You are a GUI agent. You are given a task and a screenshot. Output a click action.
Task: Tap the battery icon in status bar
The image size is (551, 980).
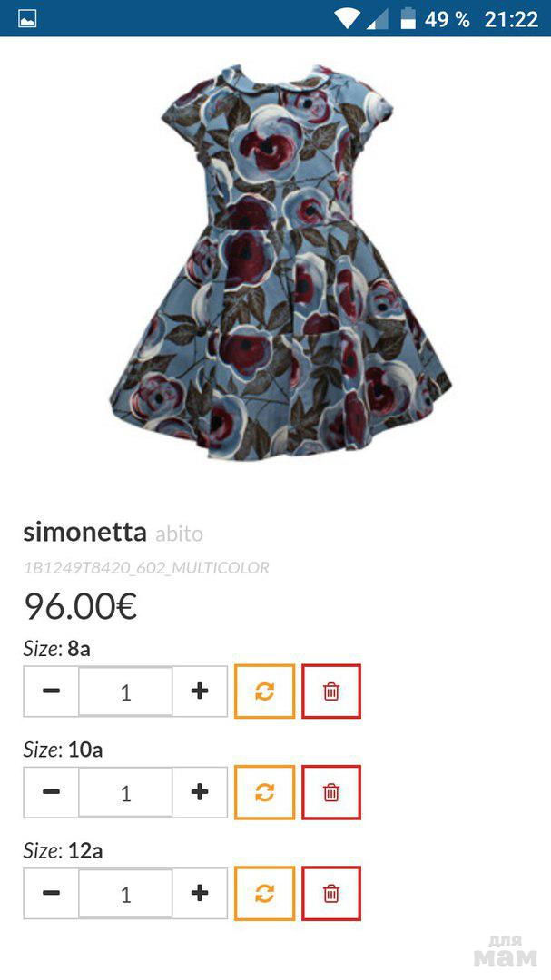pos(408,18)
